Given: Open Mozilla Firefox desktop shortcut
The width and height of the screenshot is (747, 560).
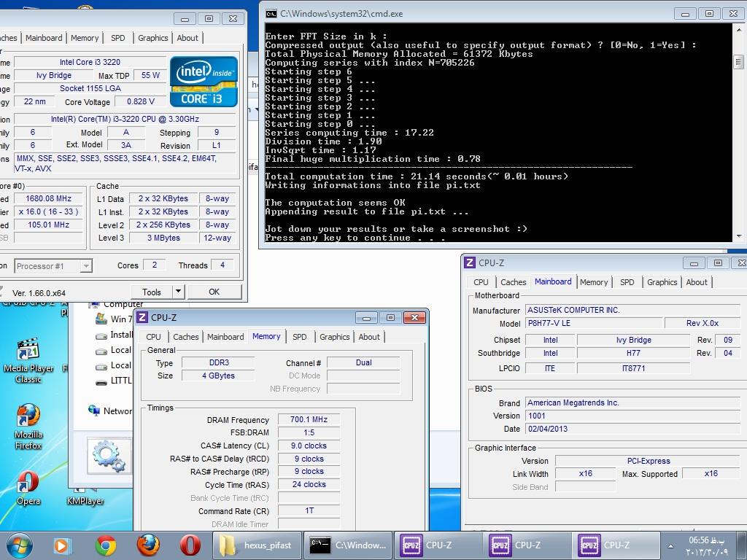Looking at the screenshot, I should click(28, 427).
